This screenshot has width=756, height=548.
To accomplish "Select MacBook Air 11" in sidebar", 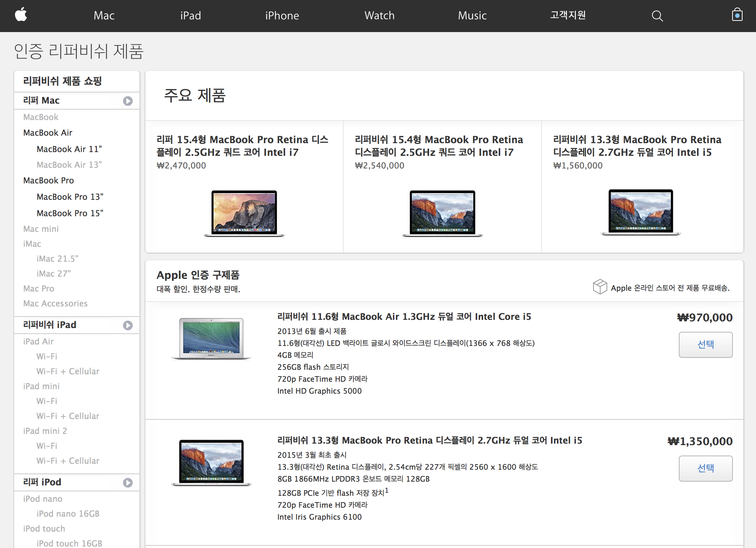I will 69,149.
